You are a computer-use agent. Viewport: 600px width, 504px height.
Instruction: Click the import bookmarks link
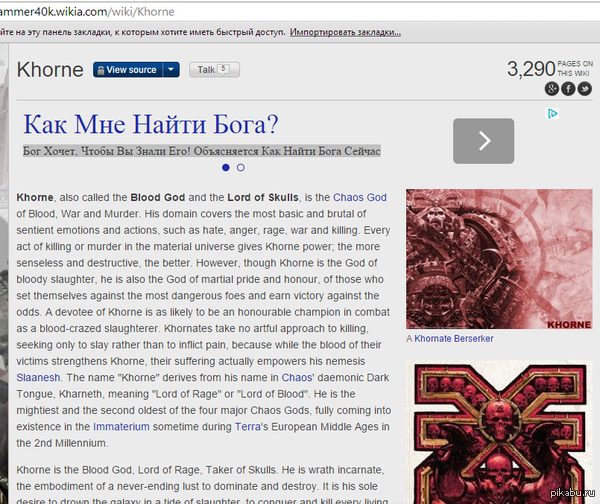[x=345, y=32]
